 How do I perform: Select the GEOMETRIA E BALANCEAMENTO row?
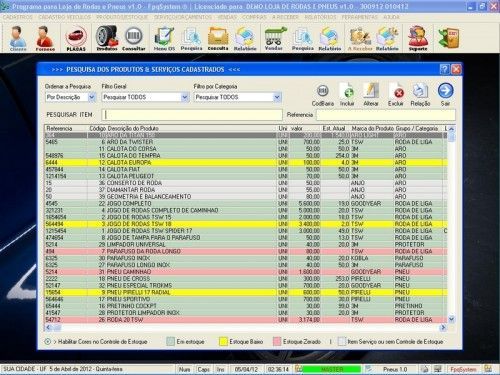[x=246, y=197]
